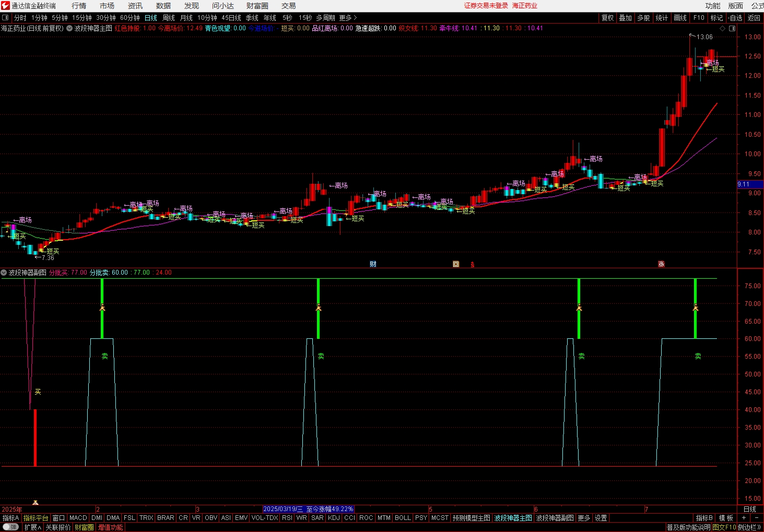The width and height of the screenshot is (764, 532).
Task: Click the 返回 button
Action: tap(754, 18)
